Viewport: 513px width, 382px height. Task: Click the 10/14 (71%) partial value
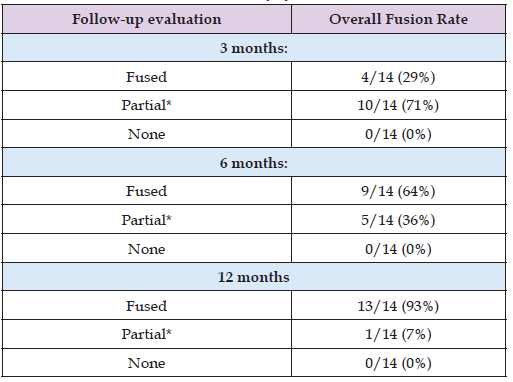398,105
